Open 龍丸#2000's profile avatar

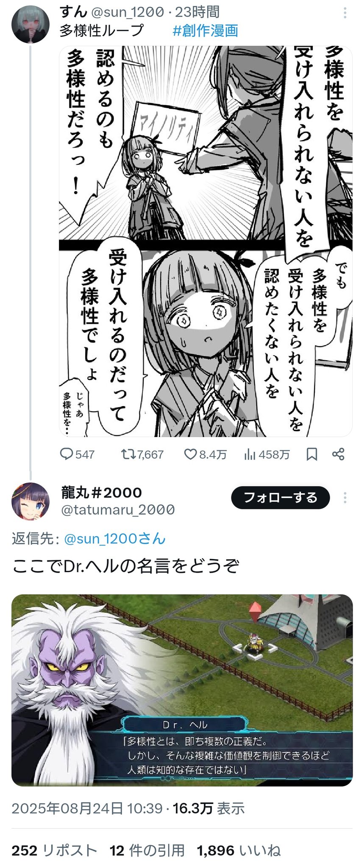pyautogui.click(x=31, y=501)
